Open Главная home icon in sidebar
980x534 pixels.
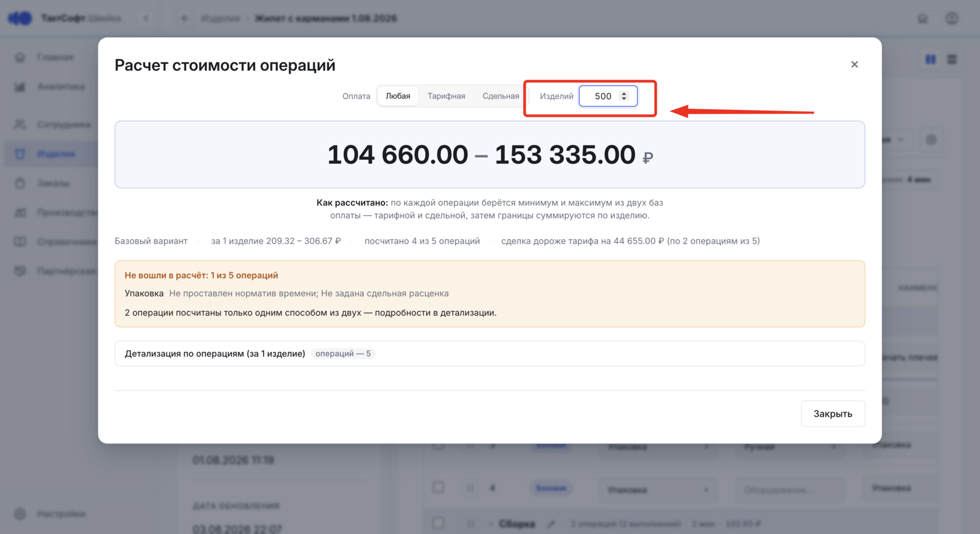pyautogui.click(x=20, y=57)
